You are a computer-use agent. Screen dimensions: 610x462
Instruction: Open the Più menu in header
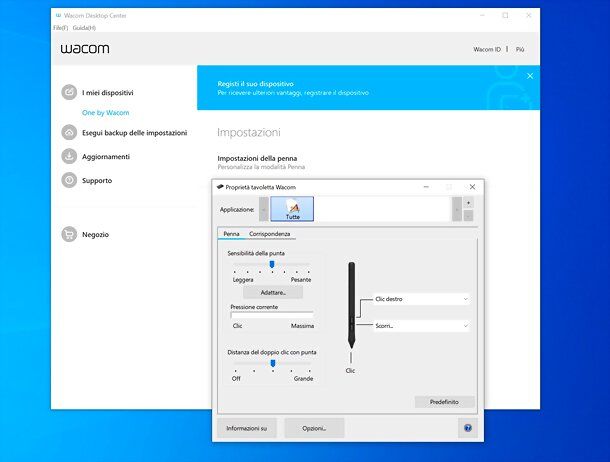pos(520,49)
